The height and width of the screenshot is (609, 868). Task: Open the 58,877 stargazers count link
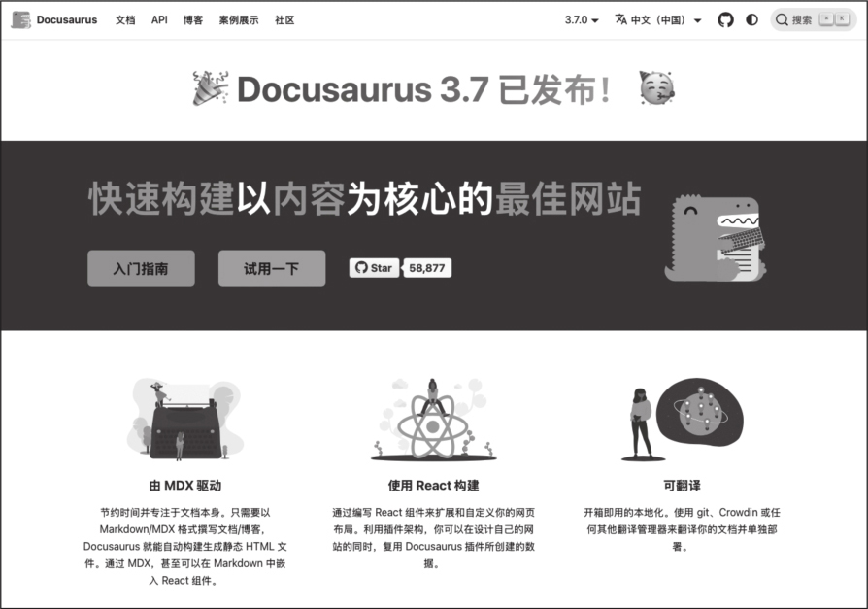click(x=427, y=268)
